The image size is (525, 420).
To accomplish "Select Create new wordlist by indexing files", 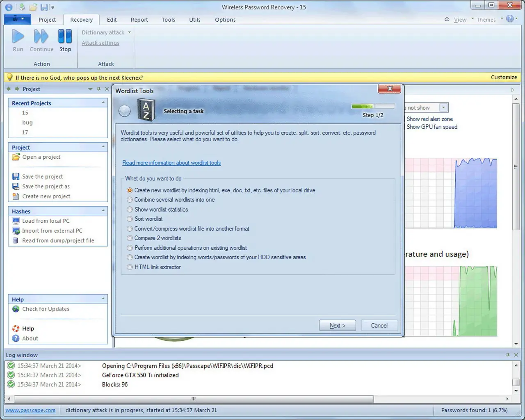I will pyautogui.click(x=130, y=190).
